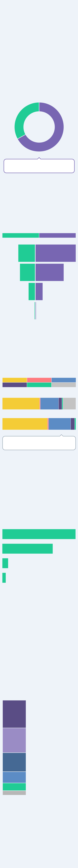Image resolution: width=78 pixels, height=868 pixels.
Task: Click the light purple block of the stacked column
Action: click(x=14, y=740)
